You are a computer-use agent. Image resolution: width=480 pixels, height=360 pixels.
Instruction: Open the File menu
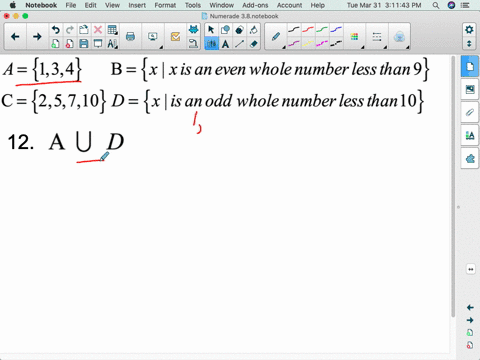click(x=71, y=5)
